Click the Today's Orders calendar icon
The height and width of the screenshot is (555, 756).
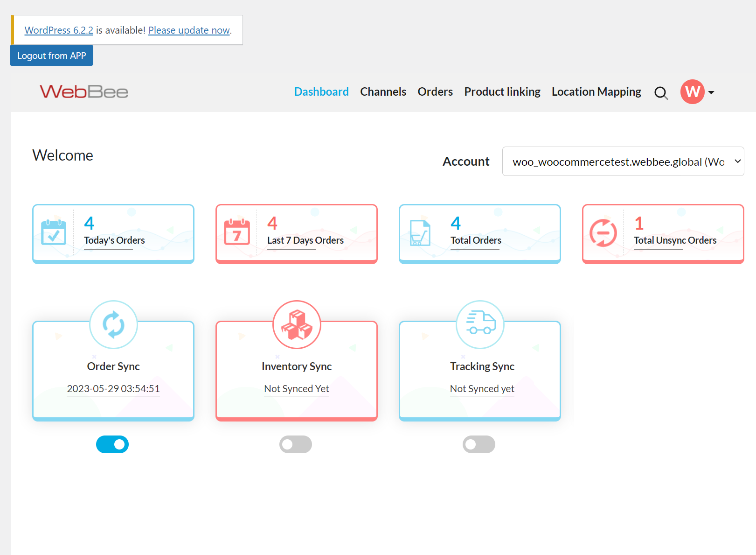coord(53,232)
